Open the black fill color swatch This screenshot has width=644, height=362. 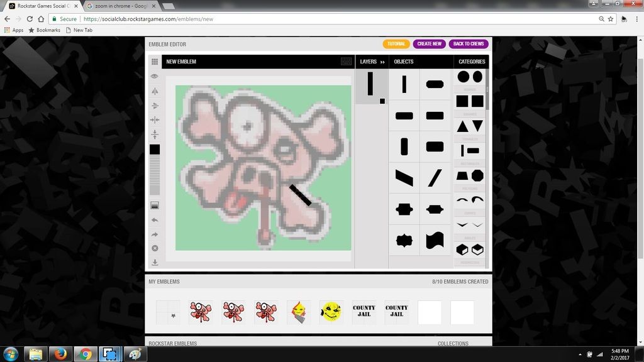click(x=155, y=150)
